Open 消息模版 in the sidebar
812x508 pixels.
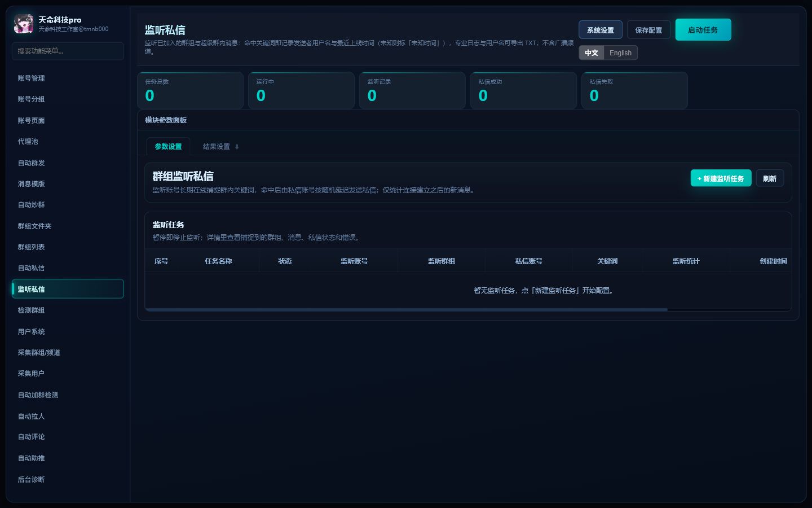(x=68, y=183)
